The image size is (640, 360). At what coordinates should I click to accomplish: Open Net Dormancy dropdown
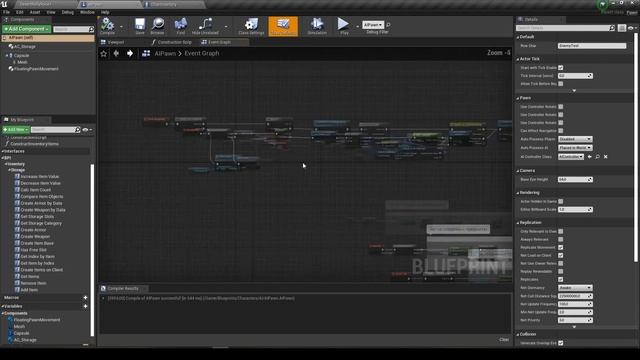[x=575, y=288]
